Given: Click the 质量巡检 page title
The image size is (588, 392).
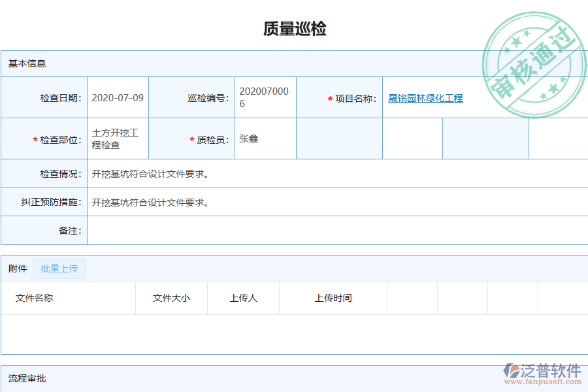Looking at the screenshot, I should pos(294,27).
